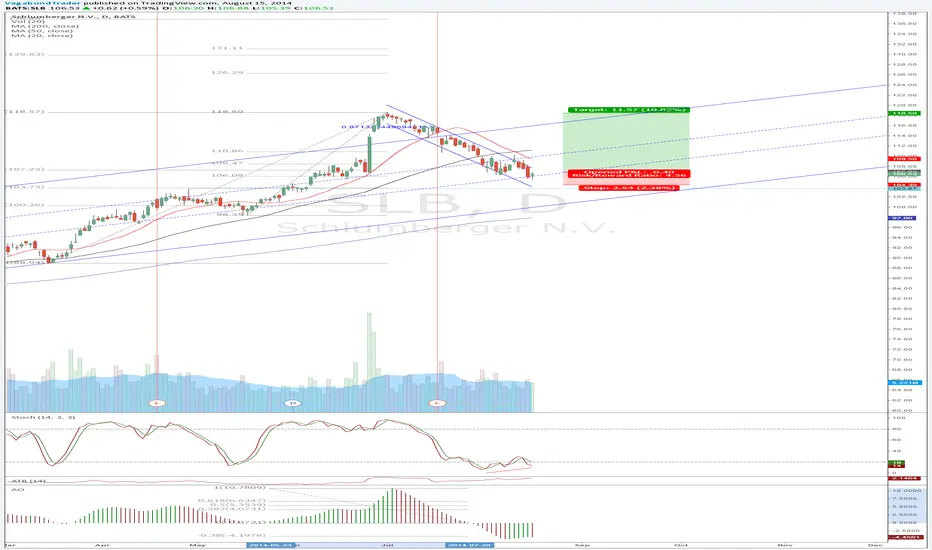Click the green 118.50 price tag on price axis
The height and width of the screenshot is (550, 932).
pos(904,113)
